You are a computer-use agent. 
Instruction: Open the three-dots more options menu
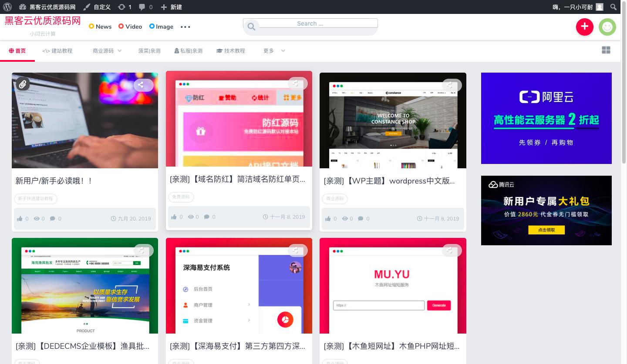pos(185,27)
